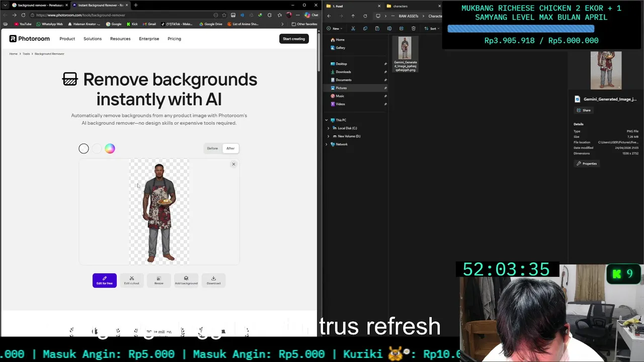
Task: Follow the Tools breadcrumb link
Action: (x=26, y=54)
